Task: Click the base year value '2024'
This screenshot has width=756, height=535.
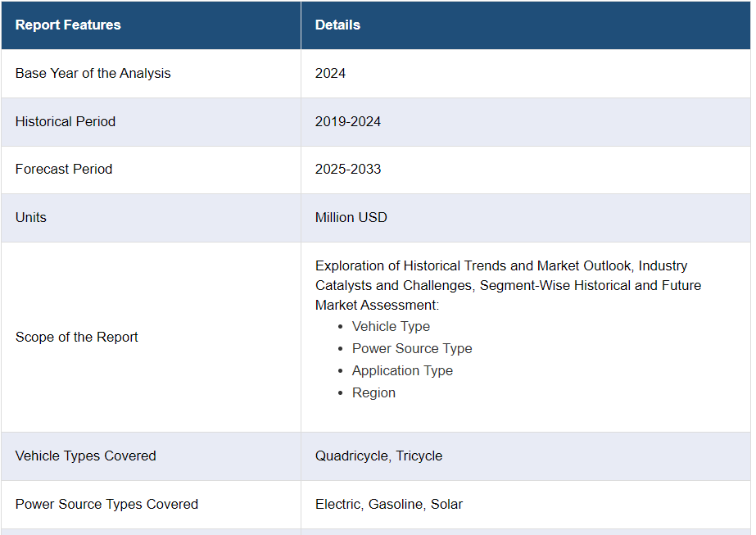Action: [330, 73]
